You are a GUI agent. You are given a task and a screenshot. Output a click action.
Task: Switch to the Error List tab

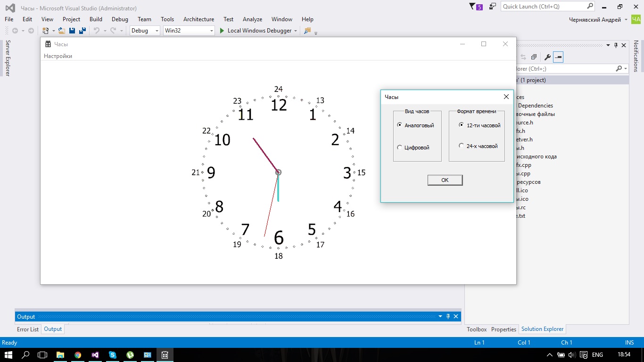pos(28,329)
